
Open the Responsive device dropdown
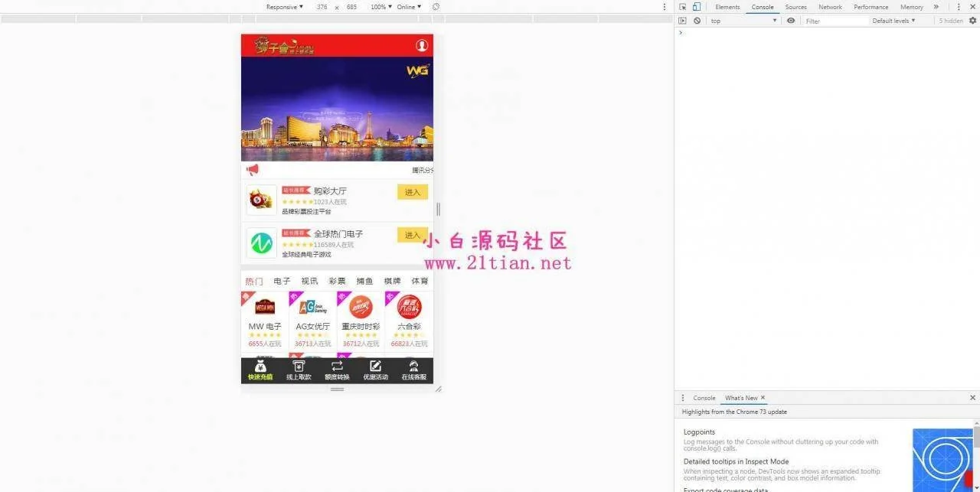point(284,7)
